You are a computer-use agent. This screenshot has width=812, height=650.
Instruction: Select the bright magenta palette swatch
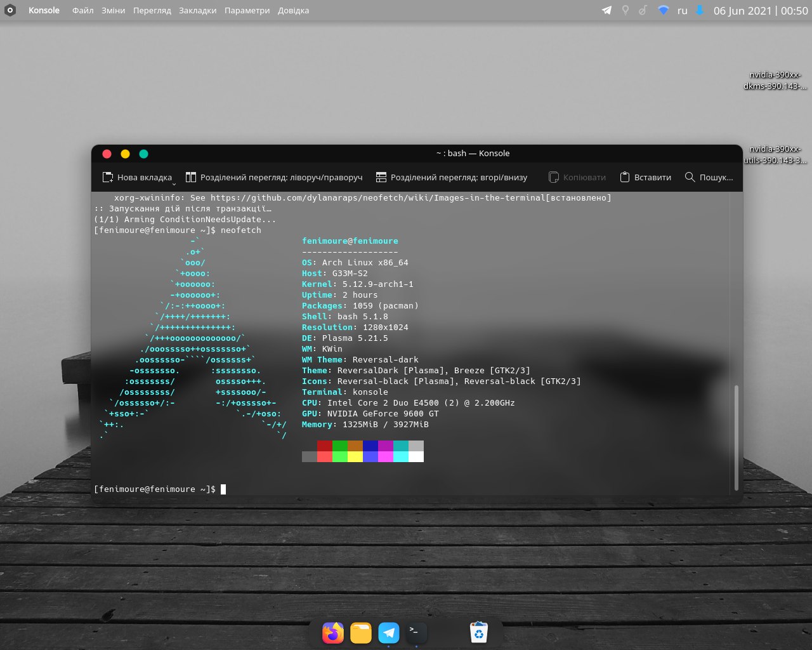pyautogui.click(x=386, y=456)
